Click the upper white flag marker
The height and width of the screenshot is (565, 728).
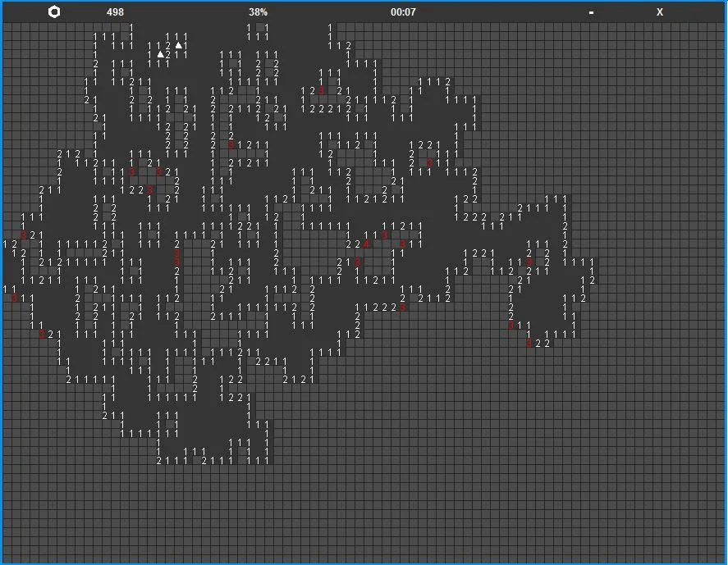coord(179,45)
